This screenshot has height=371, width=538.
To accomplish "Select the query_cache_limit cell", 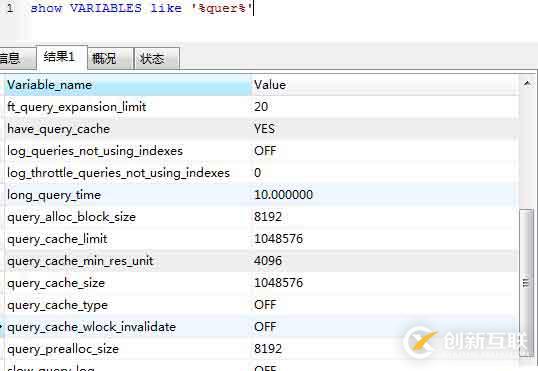I will point(128,239).
